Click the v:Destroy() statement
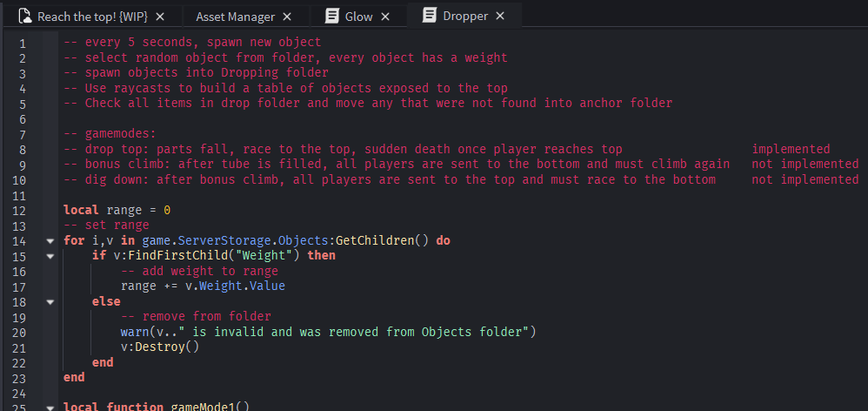868x411 pixels. [x=160, y=347]
